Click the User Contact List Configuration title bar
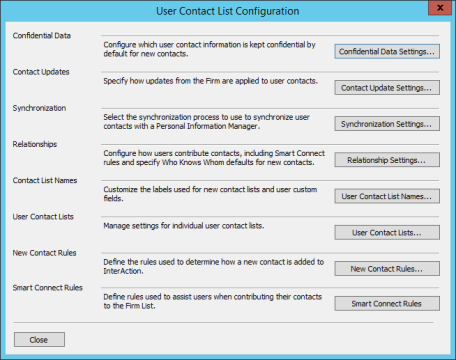This screenshot has width=456, height=360. (228, 11)
